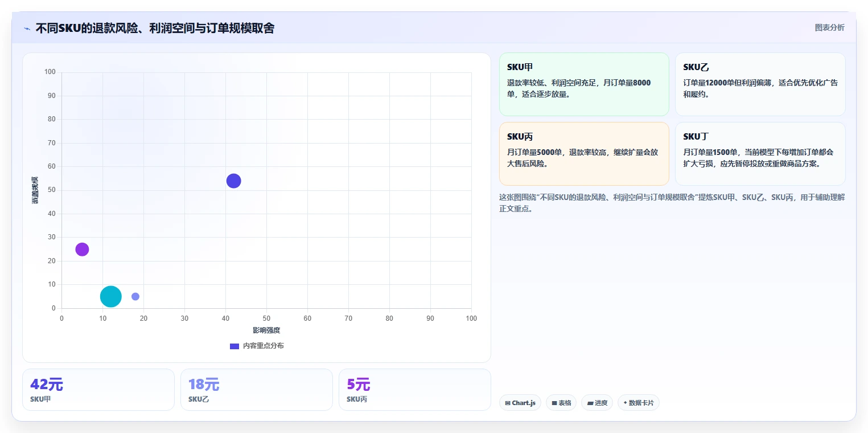The image size is (868, 433).
Task: Open the SKU丙 orange info card
Action: pyautogui.click(x=584, y=154)
